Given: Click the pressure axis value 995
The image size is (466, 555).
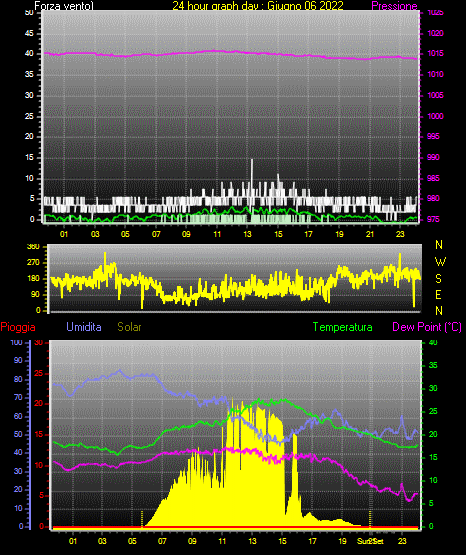Looking at the screenshot, I should pyautogui.click(x=433, y=136).
